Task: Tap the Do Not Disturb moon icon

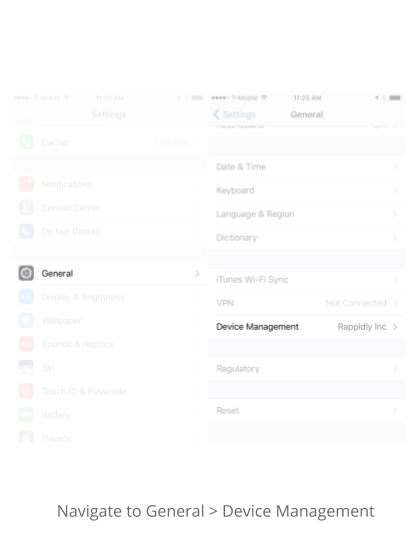Action: click(26, 231)
